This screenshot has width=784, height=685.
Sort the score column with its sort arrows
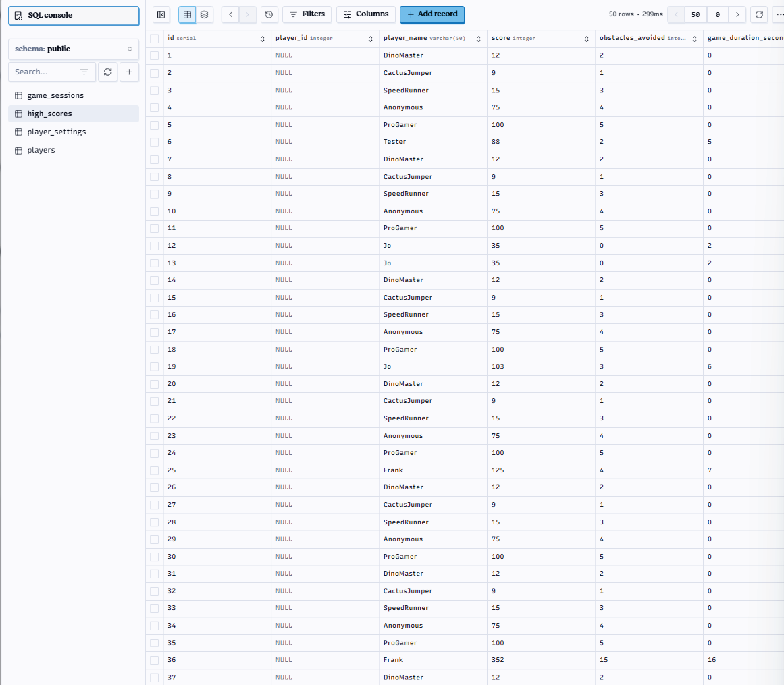click(x=587, y=39)
